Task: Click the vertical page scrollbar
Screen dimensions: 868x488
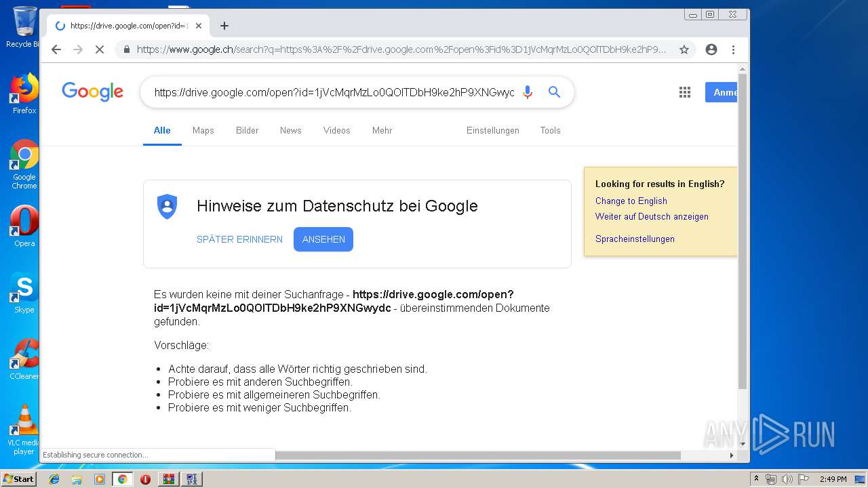Action: [x=743, y=230]
